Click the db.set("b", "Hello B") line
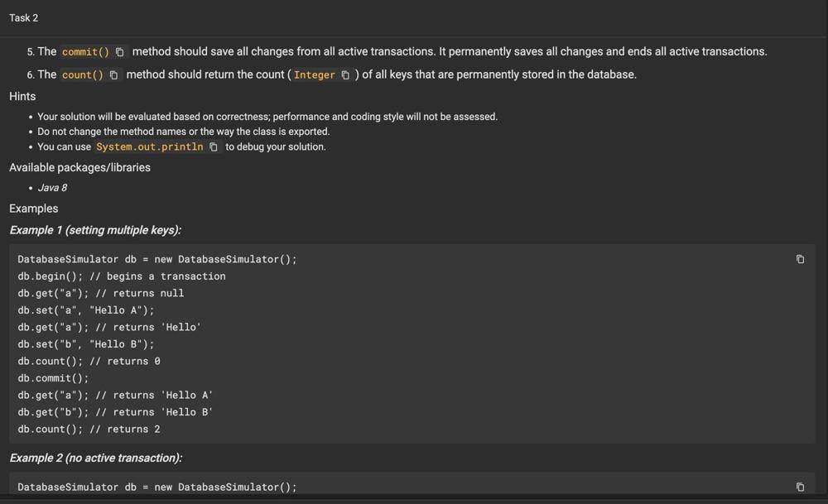Screen dimensions: 828x504 pyautogui.click(x=85, y=344)
